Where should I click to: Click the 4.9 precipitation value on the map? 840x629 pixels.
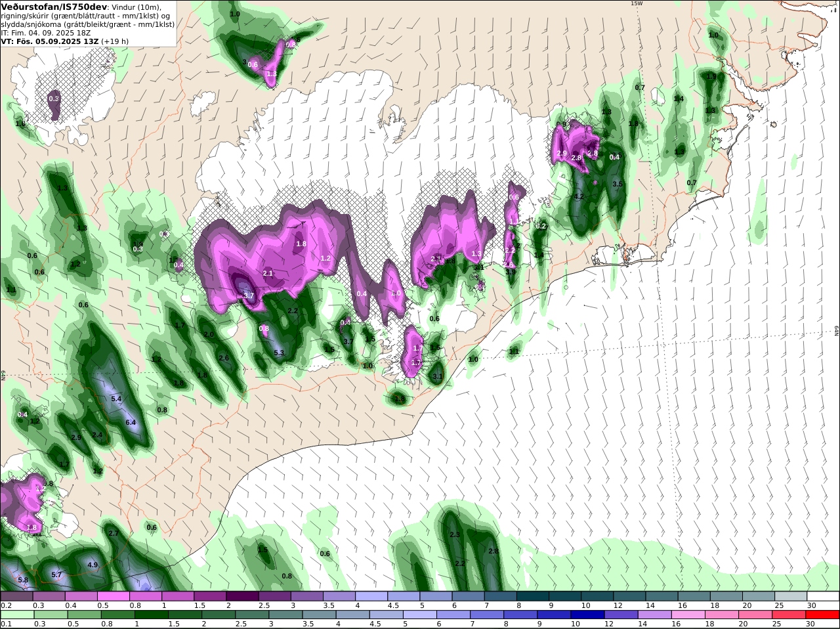coord(93,565)
